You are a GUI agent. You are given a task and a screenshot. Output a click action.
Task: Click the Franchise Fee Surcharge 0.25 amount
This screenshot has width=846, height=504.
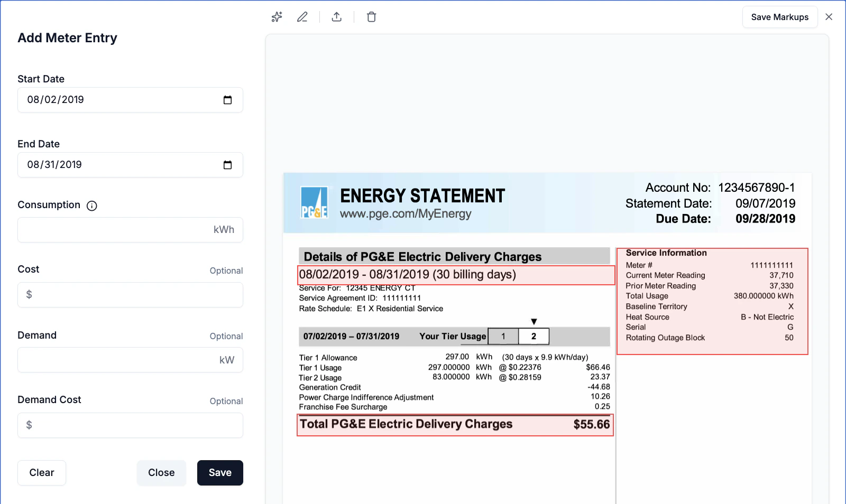602,406
